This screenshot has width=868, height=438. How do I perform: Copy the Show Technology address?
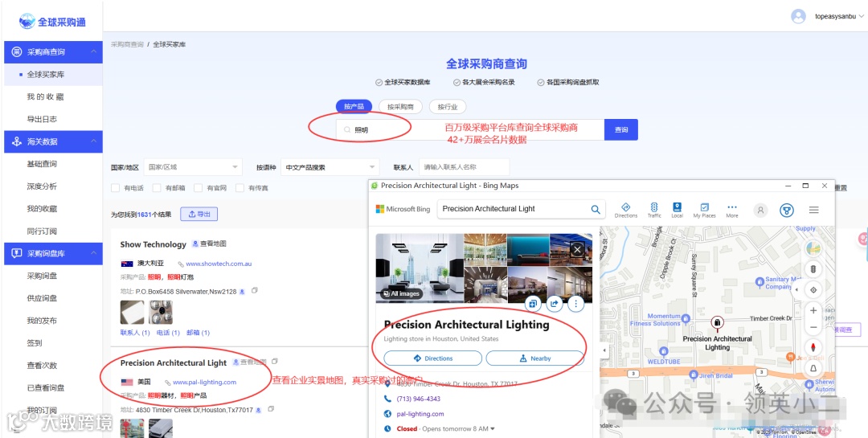pos(255,291)
